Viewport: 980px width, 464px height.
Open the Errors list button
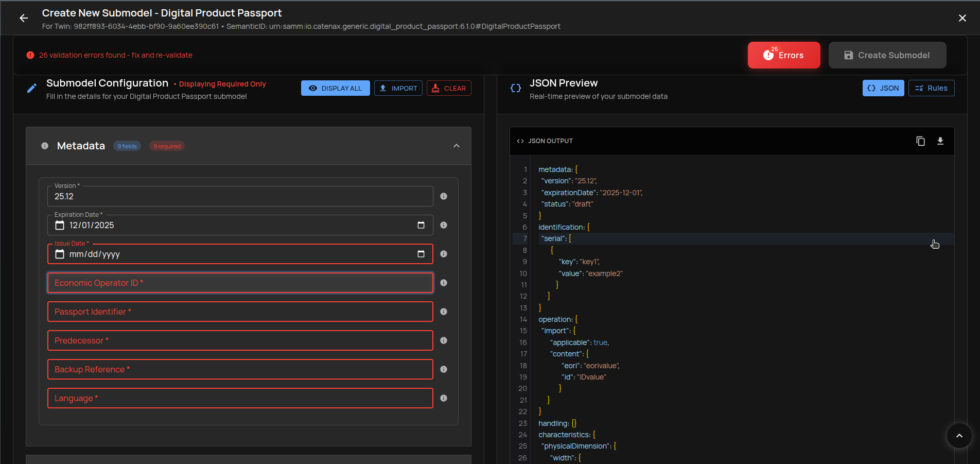pyautogui.click(x=783, y=55)
